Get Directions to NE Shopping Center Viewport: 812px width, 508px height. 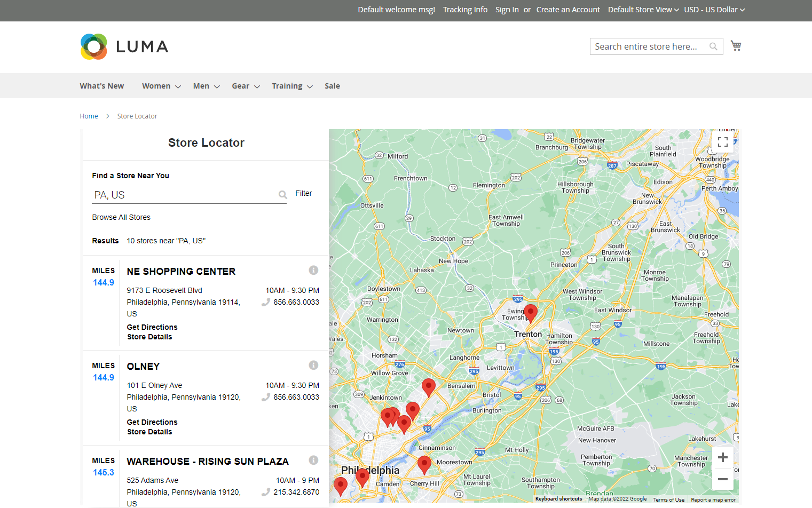click(x=152, y=327)
